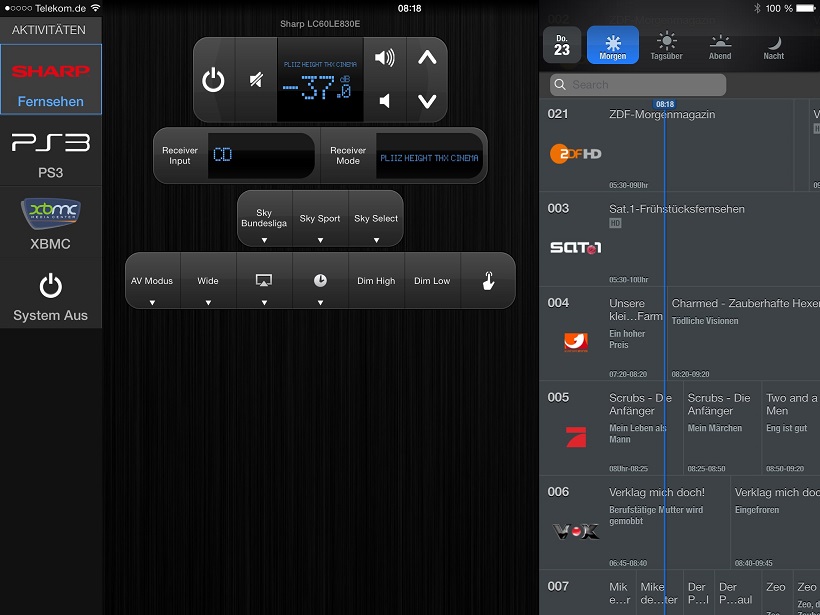Expand the Wide picture format options

(x=208, y=281)
